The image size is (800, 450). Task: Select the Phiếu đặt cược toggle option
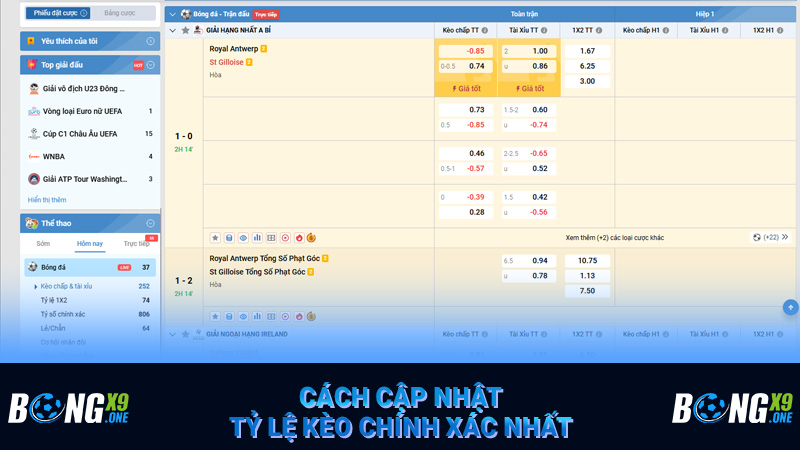58,13
